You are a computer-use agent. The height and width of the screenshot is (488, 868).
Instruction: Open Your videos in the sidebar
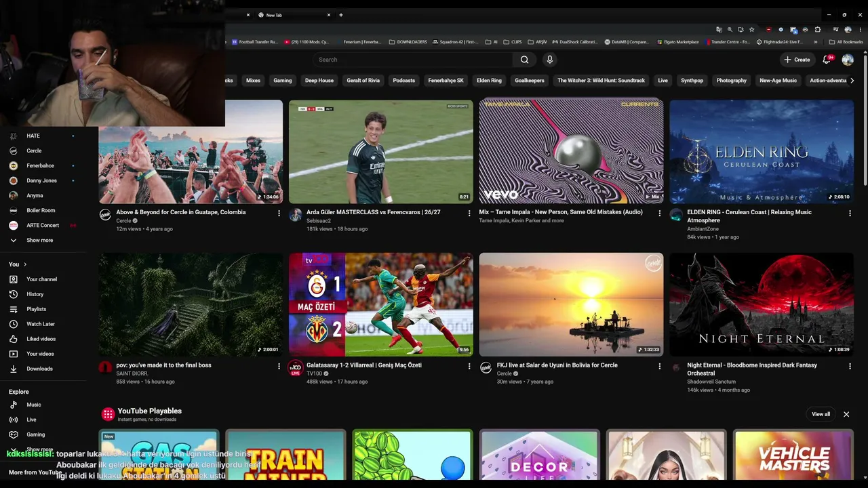pos(40,354)
